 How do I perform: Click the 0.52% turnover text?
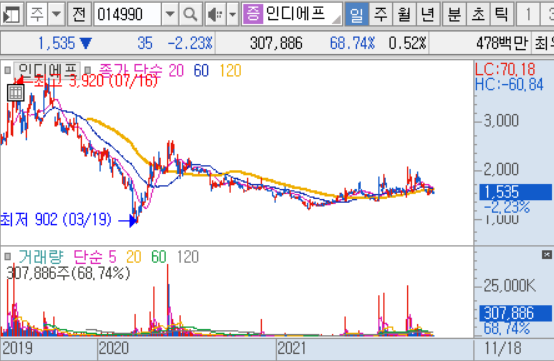[407, 43]
